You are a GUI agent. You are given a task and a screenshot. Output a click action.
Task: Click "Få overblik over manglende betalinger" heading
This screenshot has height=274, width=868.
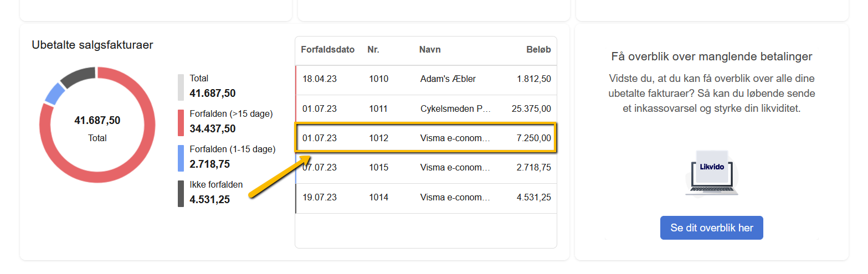(x=712, y=56)
